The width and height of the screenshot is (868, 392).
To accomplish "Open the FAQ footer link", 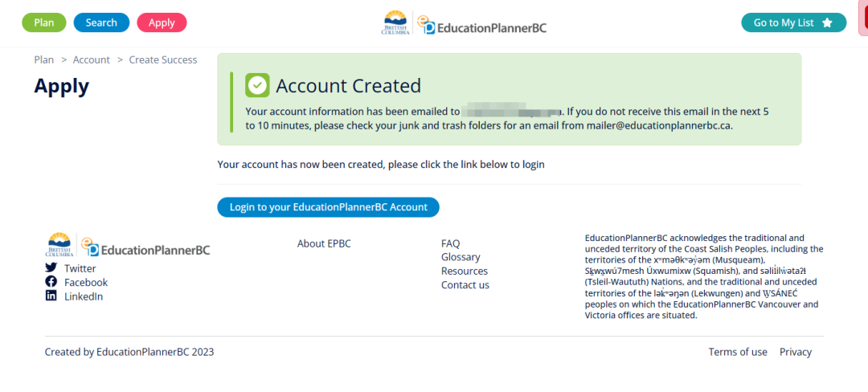I will click(451, 243).
